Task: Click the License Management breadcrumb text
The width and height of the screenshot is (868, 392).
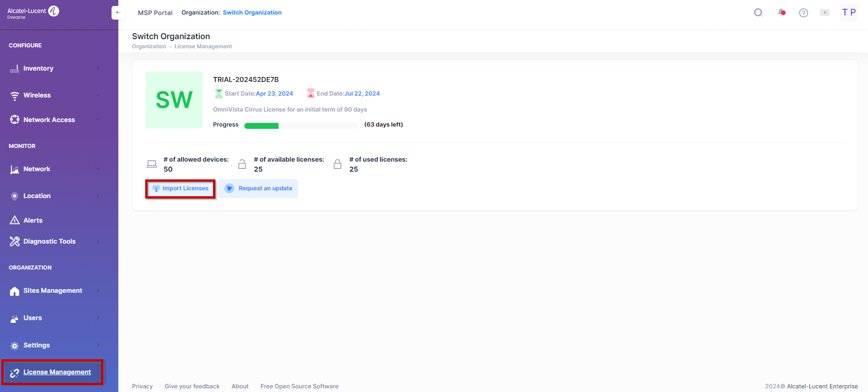Action: coord(203,46)
